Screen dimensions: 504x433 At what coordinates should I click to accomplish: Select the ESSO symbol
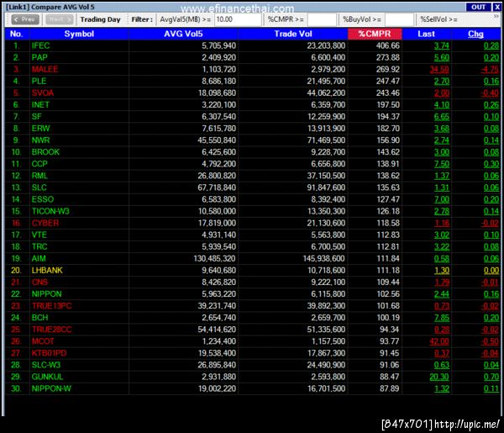click(x=43, y=199)
